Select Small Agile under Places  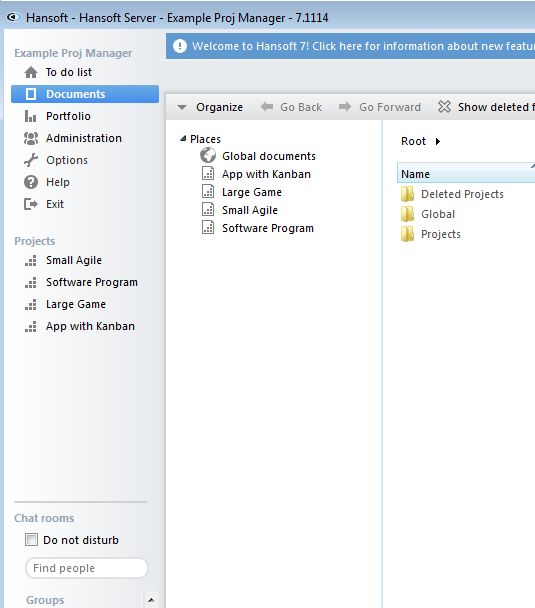(250, 210)
